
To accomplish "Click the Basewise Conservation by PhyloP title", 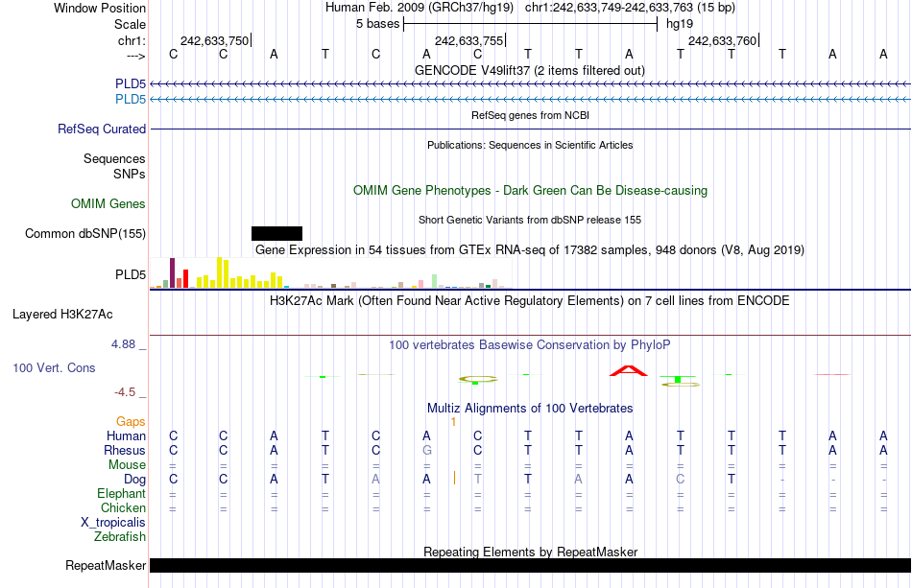I will (x=530, y=345).
